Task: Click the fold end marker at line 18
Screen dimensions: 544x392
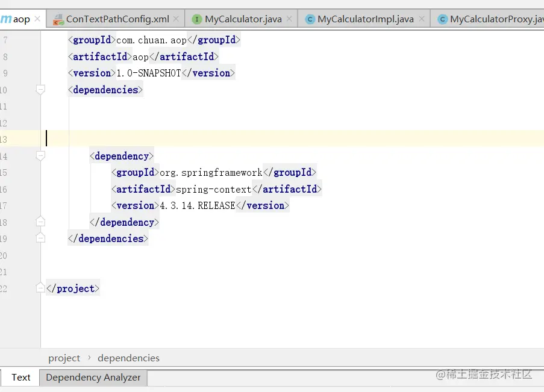Action: point(40,222)
